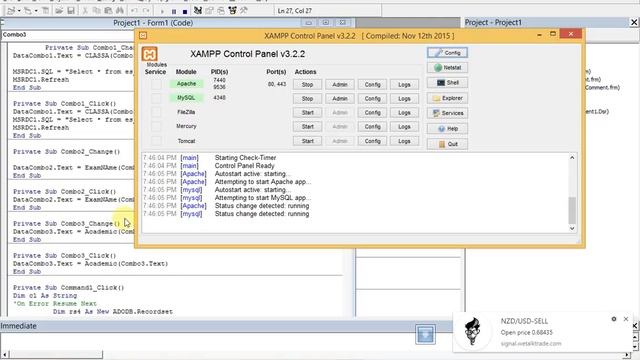Toggle the MySQL service checkbox
Viewport: 640px width, 360px height.
(156, 98)
